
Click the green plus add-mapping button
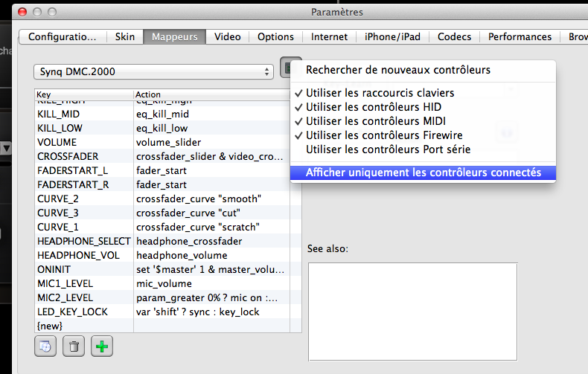point(102,346)
